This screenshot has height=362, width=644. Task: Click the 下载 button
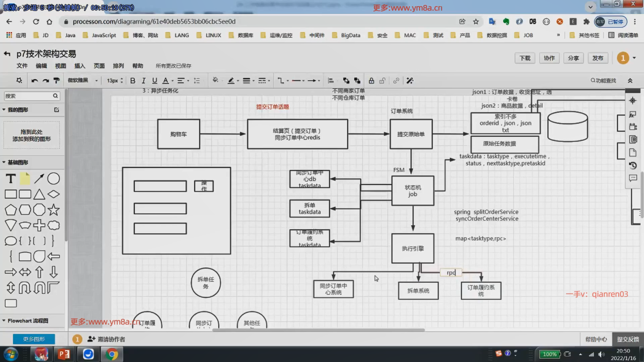coord(525,58)
